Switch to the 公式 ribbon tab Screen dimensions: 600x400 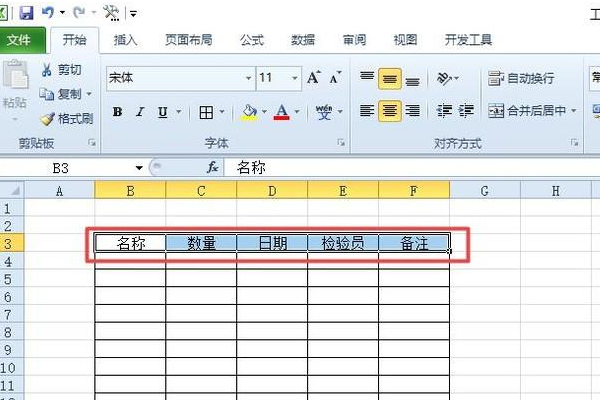point(252,40)
